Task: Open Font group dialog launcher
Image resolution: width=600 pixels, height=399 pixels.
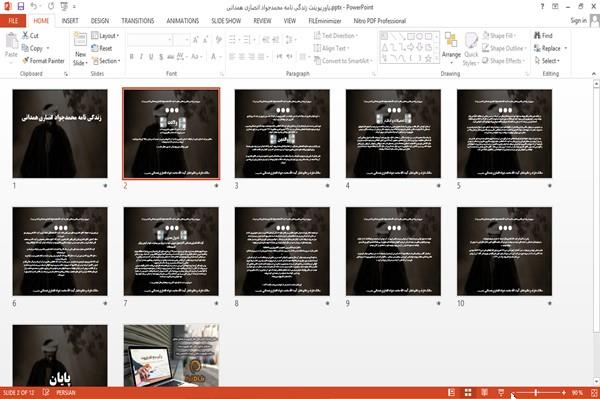Action: [222, 74]
